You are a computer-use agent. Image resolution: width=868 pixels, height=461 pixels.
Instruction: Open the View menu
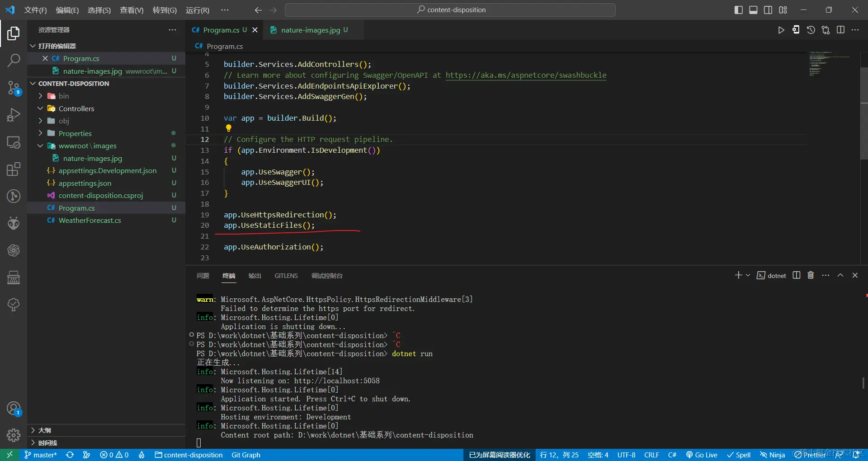click(132, 10)
